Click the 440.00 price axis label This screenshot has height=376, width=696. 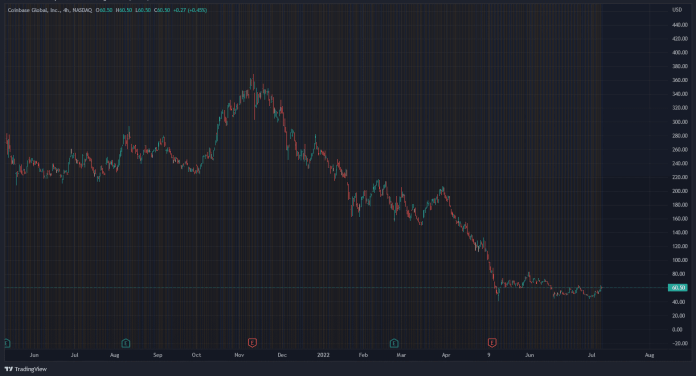pyautogui.click(x=680, y=25)
